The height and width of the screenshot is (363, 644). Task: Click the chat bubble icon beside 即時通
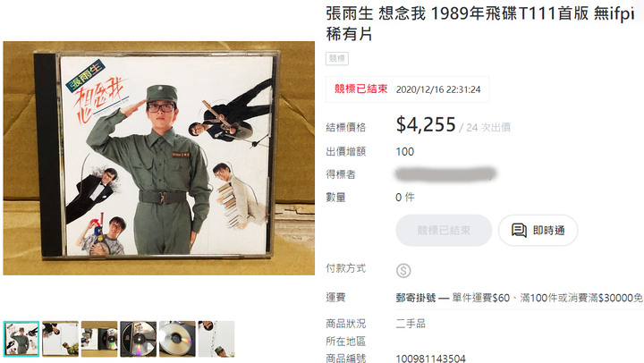(x=519, y=231)
